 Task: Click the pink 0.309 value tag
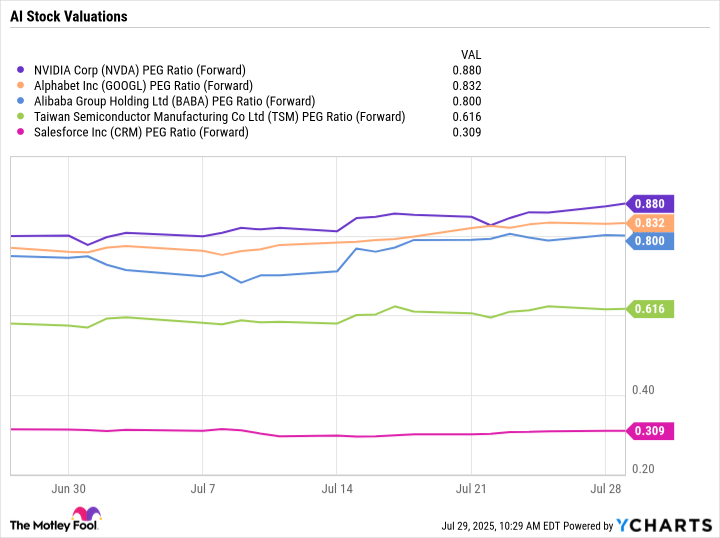click(x=650, y=431)
